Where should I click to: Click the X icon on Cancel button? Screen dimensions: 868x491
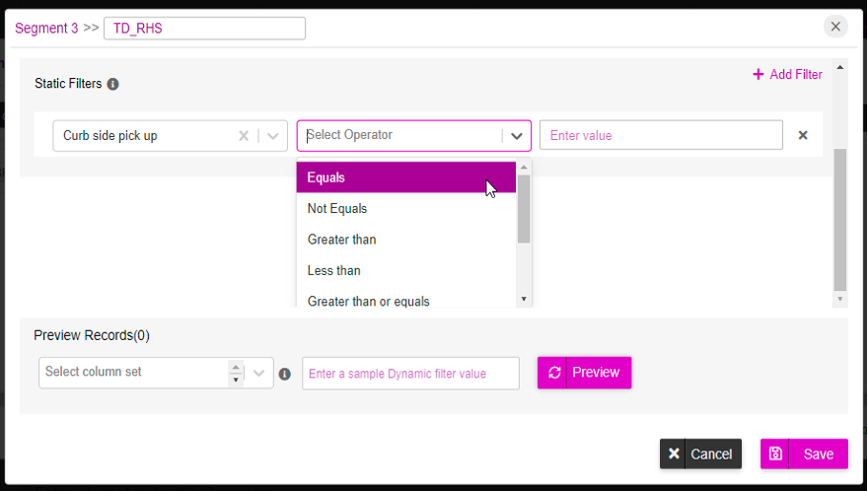point(674,454)
